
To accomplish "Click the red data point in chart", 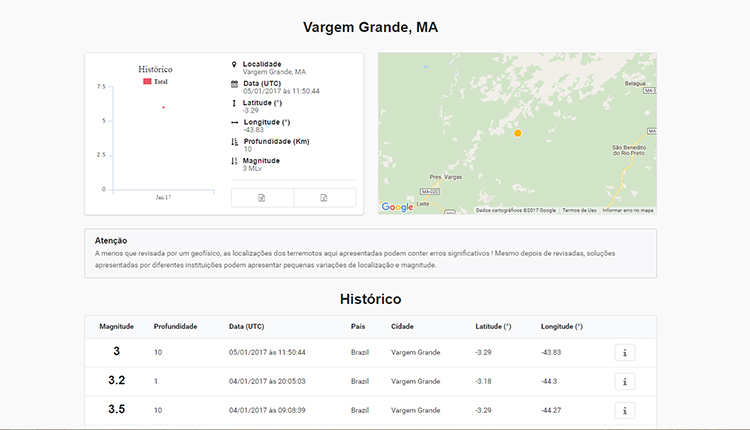I will point(163,107).
